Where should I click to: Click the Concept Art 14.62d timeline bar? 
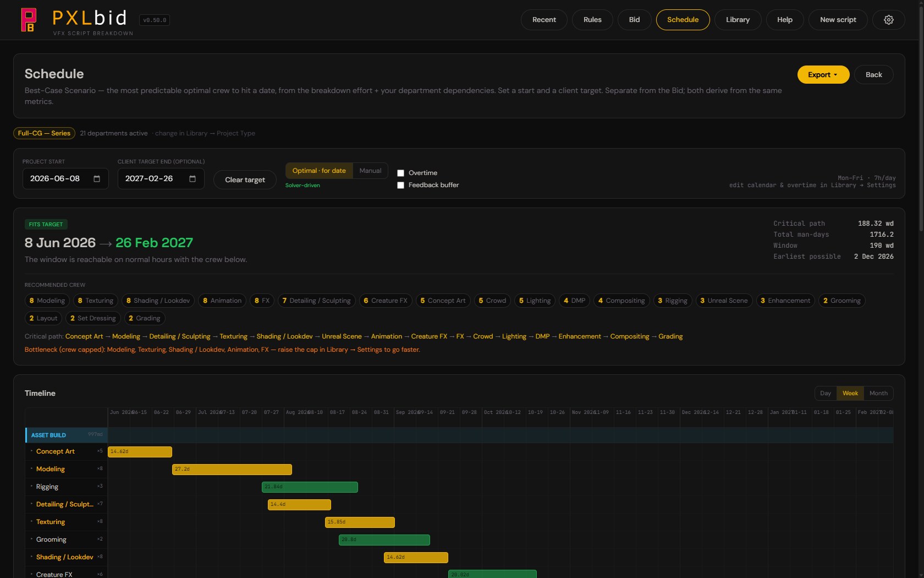[x=140, y=452]
